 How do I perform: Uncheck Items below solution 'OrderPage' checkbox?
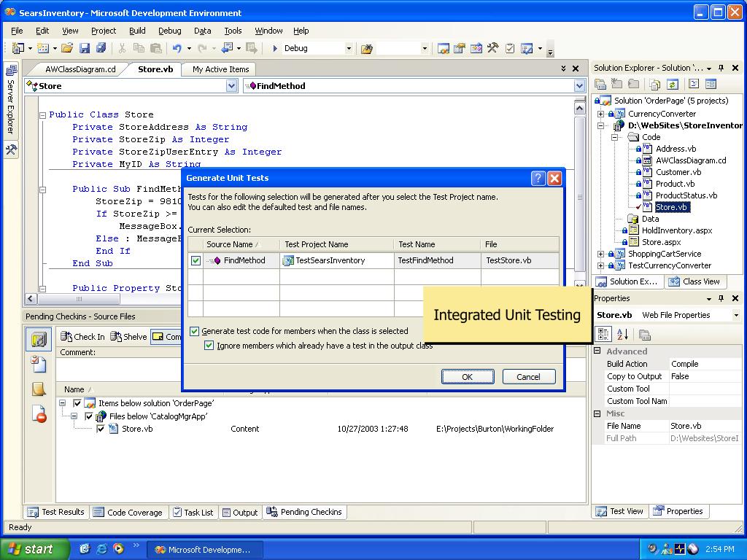[77, 403]
